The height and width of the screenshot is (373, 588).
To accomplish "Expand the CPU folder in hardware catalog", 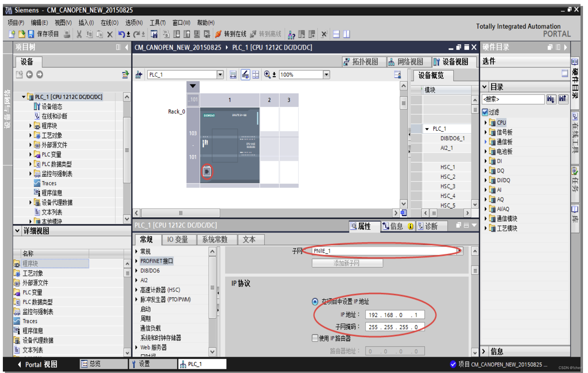I will click(486, 122).
